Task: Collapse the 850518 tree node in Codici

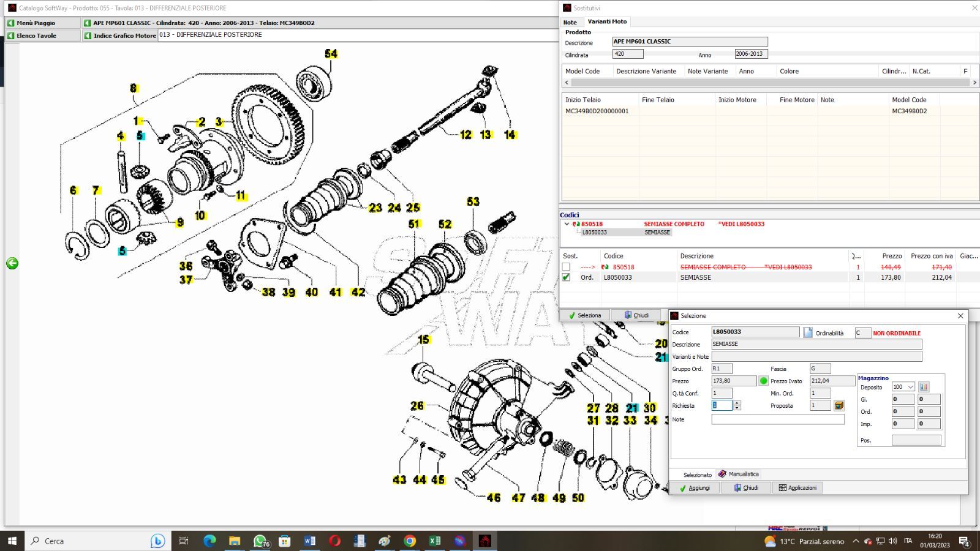Action: point(567,224)
